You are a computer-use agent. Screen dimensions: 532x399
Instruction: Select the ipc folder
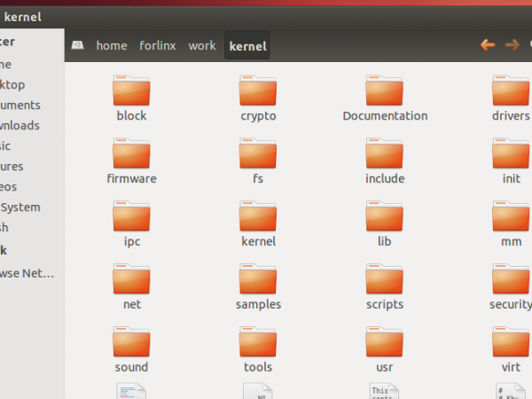click(x=131, y=217)
